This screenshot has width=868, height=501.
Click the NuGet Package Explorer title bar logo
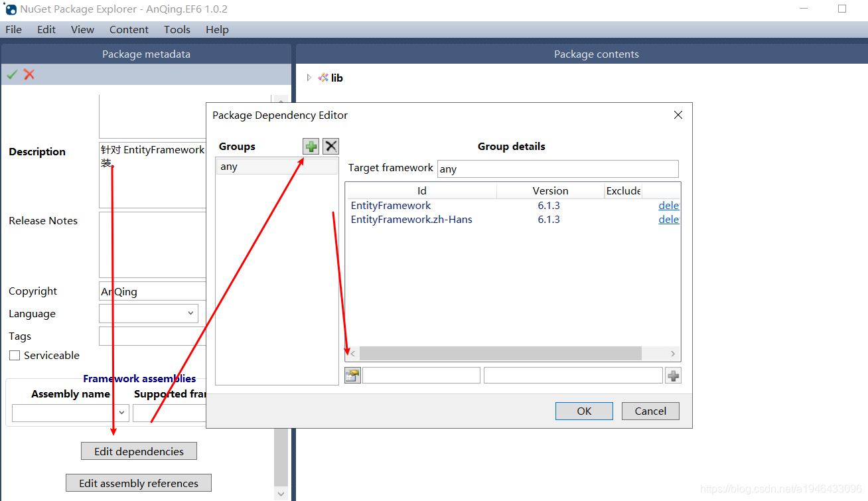tap(9, 9)
